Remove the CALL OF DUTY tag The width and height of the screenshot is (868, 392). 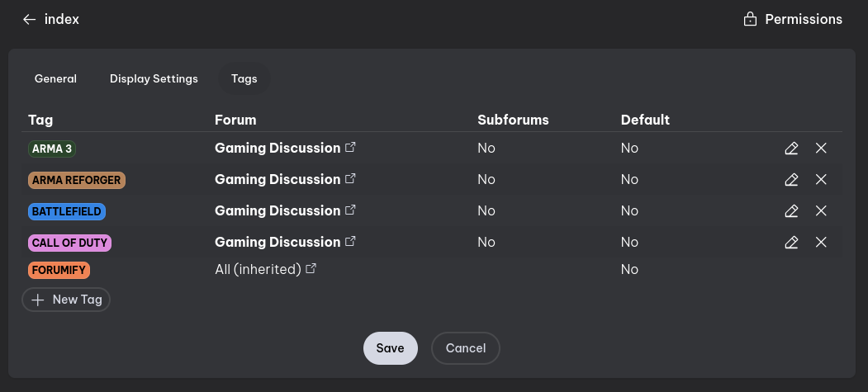pos(821,243)
